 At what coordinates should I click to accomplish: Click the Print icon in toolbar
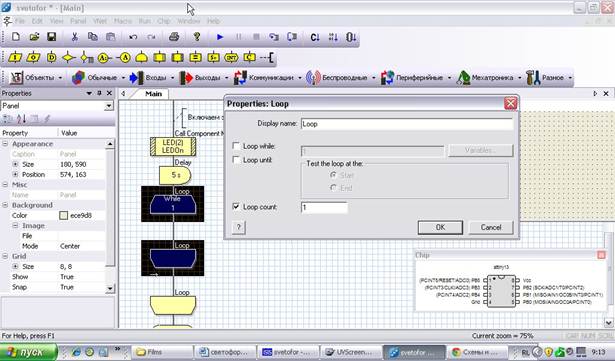174,37
